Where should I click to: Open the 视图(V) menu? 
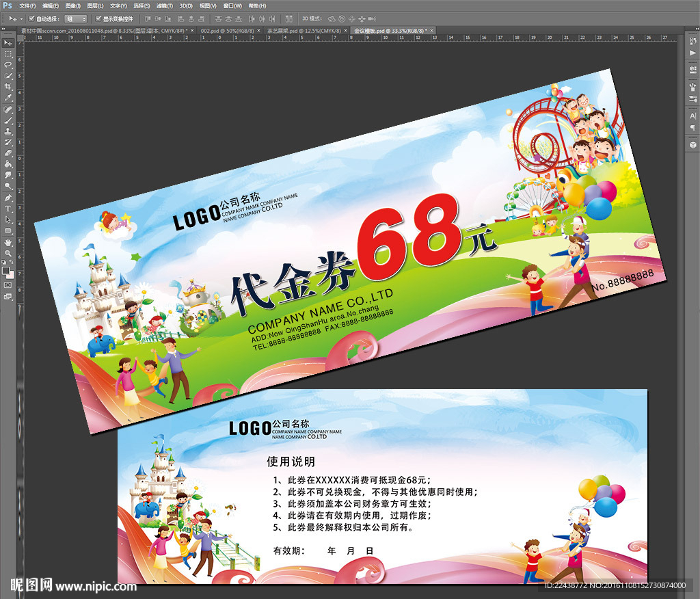coord(208,5)
